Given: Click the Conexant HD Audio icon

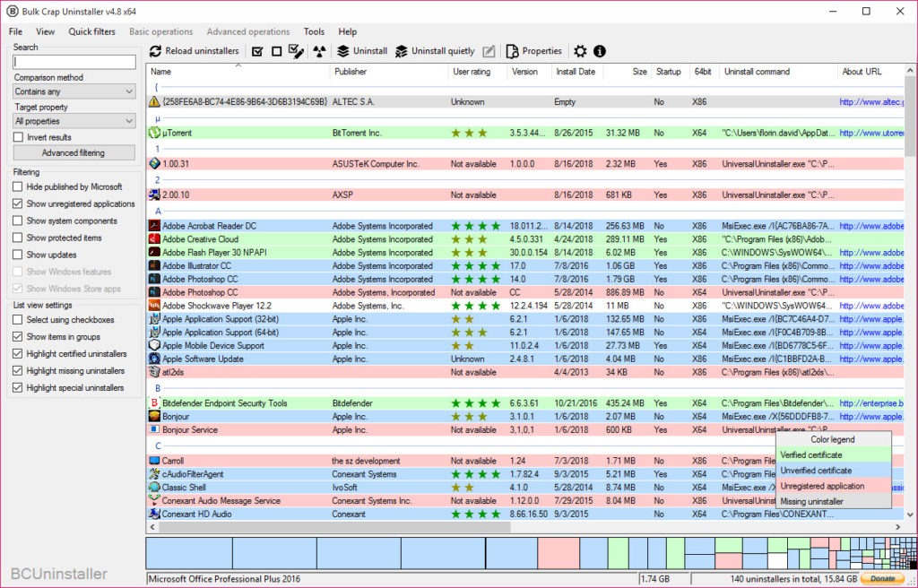Looking at the screenshot, I should click(x=154, y=514).
